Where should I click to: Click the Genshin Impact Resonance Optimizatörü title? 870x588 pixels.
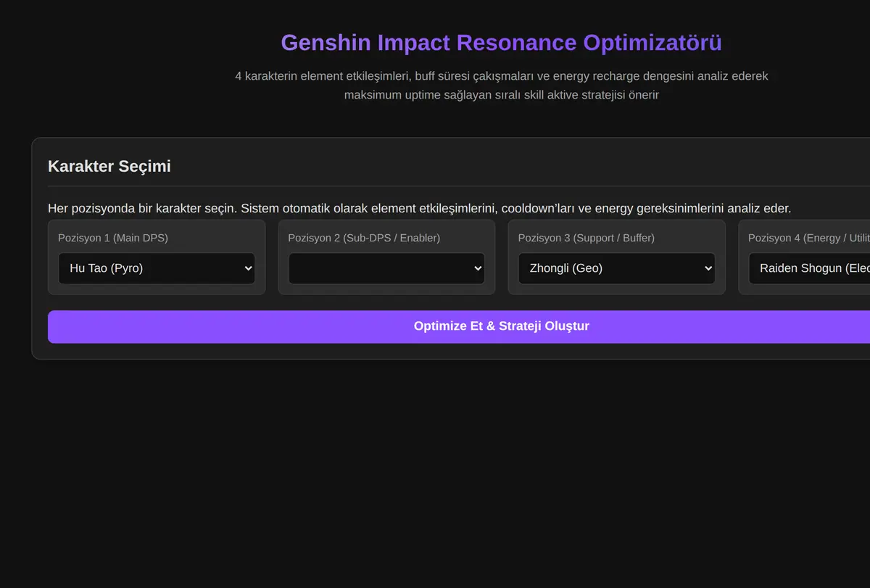point(502,42)
